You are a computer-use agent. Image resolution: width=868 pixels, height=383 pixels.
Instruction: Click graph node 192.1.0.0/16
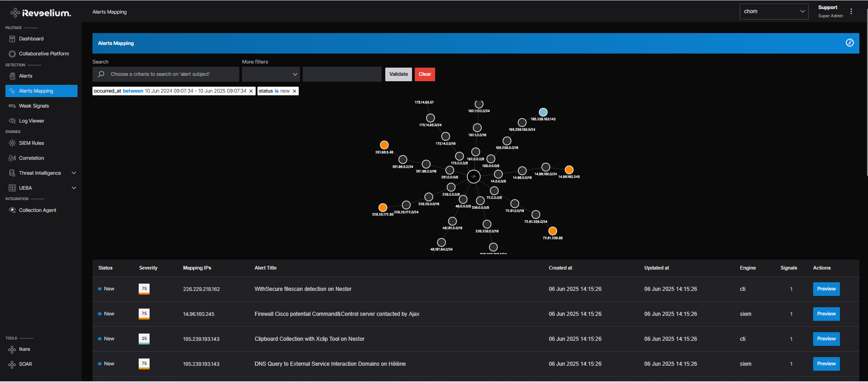click(x=477, y=128)
